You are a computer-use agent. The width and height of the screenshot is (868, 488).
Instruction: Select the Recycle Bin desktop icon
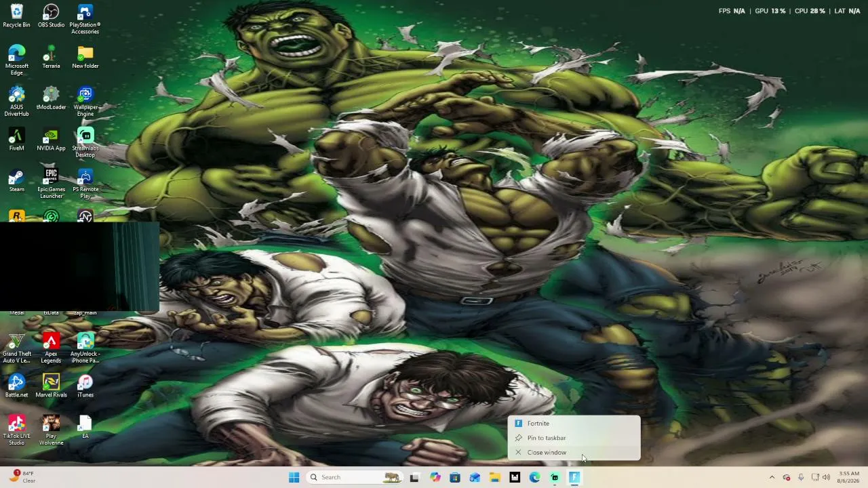coord(17,16)
